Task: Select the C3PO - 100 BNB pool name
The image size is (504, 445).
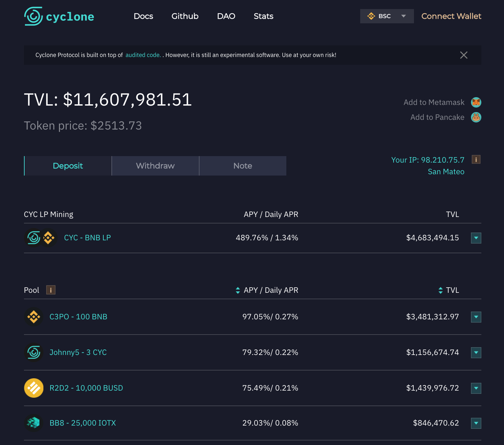Action: tap(78, 317)
